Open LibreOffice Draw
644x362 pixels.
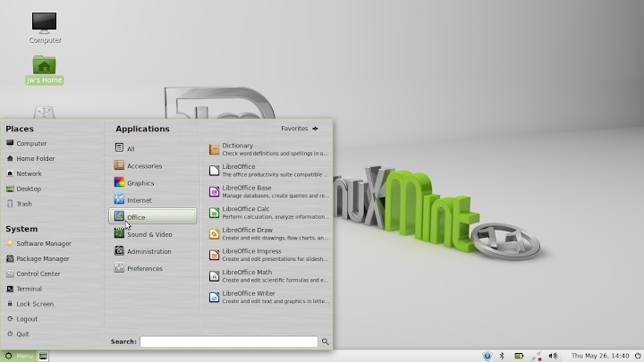pos(267,233)
